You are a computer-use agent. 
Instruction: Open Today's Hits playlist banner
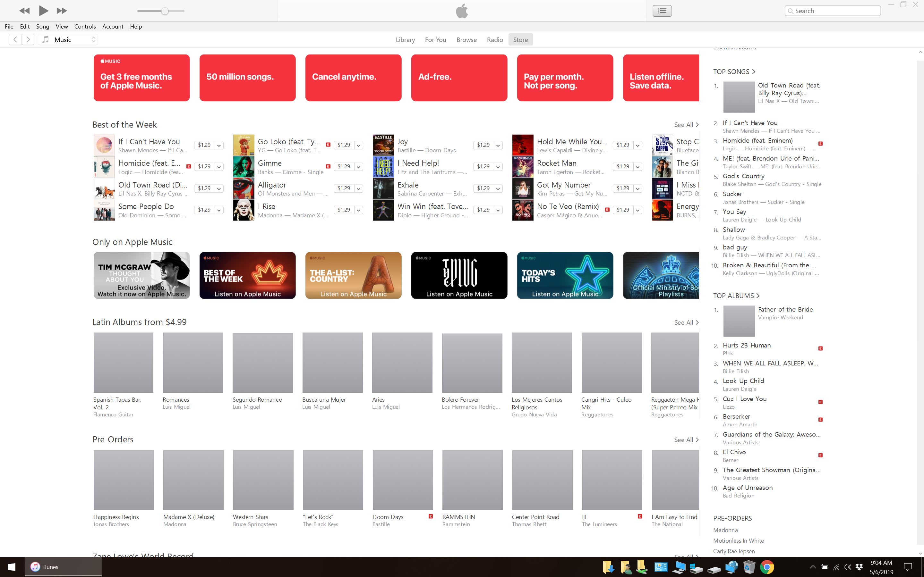565,275
